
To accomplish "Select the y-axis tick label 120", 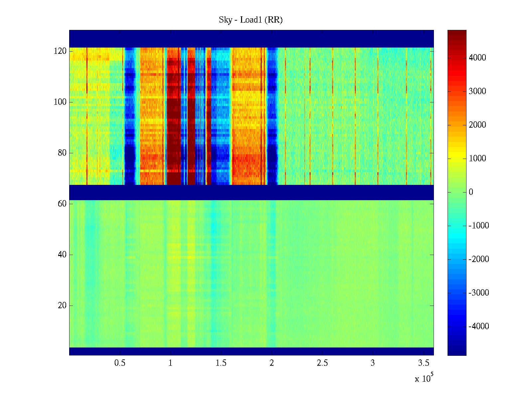I will click(x=60, y=51).
